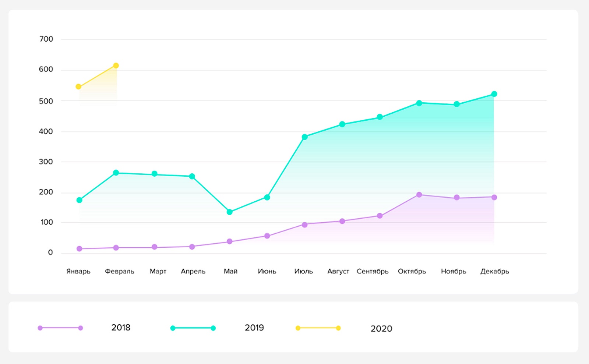
Task: Click the 2019 October teal data point
Action: tap(419, 103)
